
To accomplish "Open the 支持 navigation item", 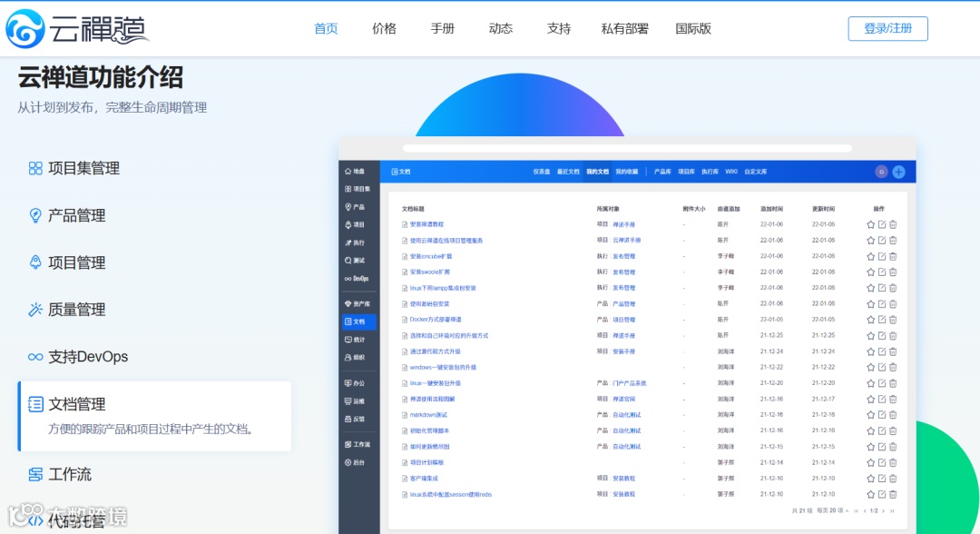I will [558, 29].
